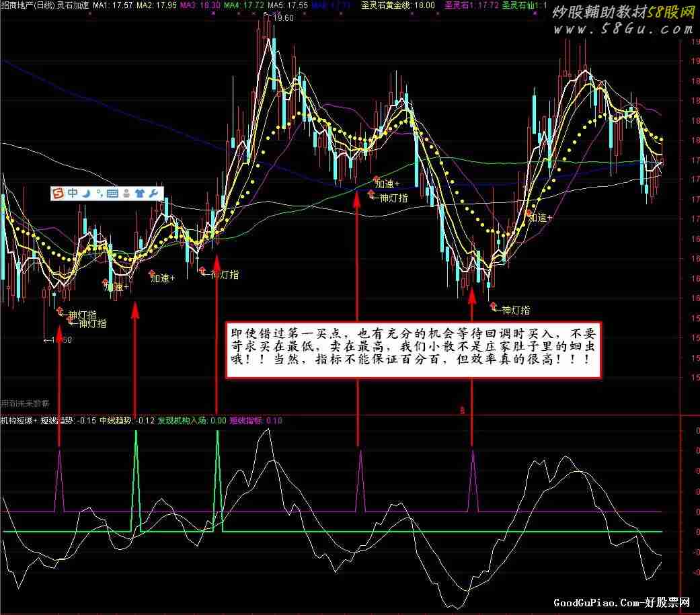Viewport: 700px width, 615px height.
Task: Click the 短线指标 magenta label
Action: tap(246, 421)
